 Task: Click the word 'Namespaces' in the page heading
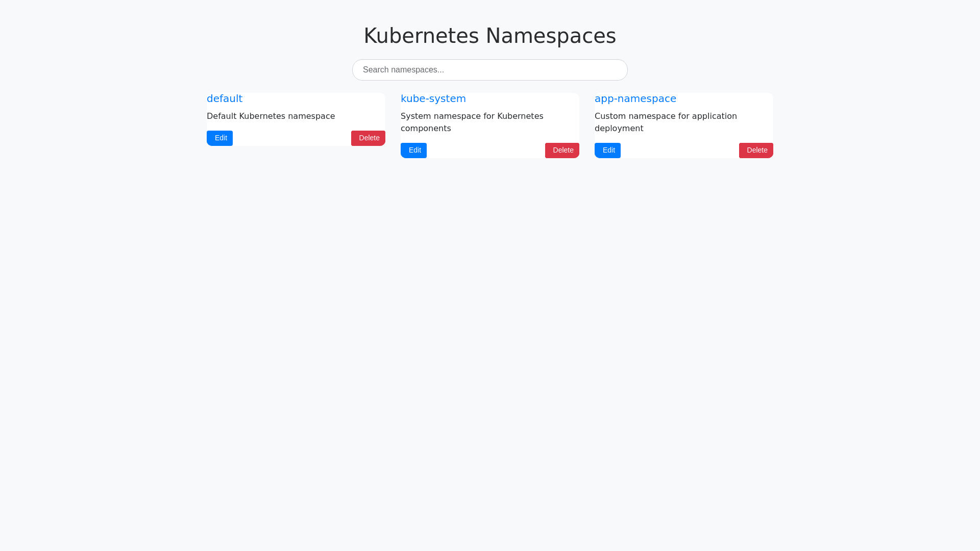pos(551,36)
